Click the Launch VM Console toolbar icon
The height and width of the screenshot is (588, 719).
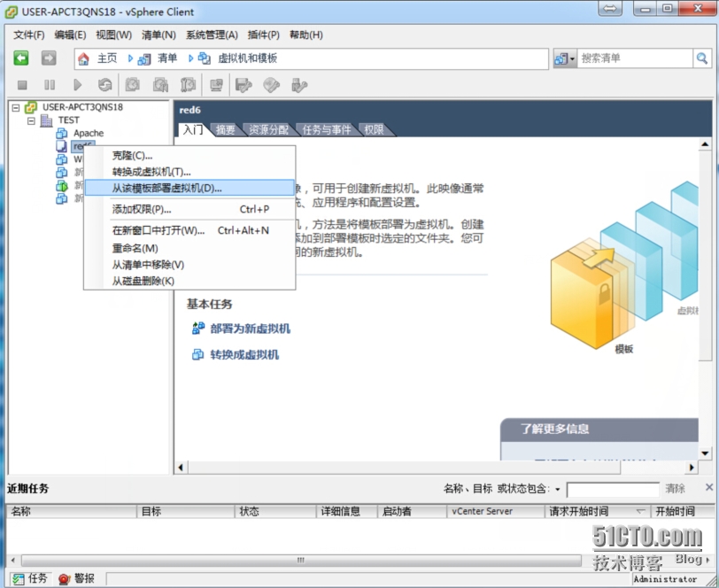[x=216, y=85]
